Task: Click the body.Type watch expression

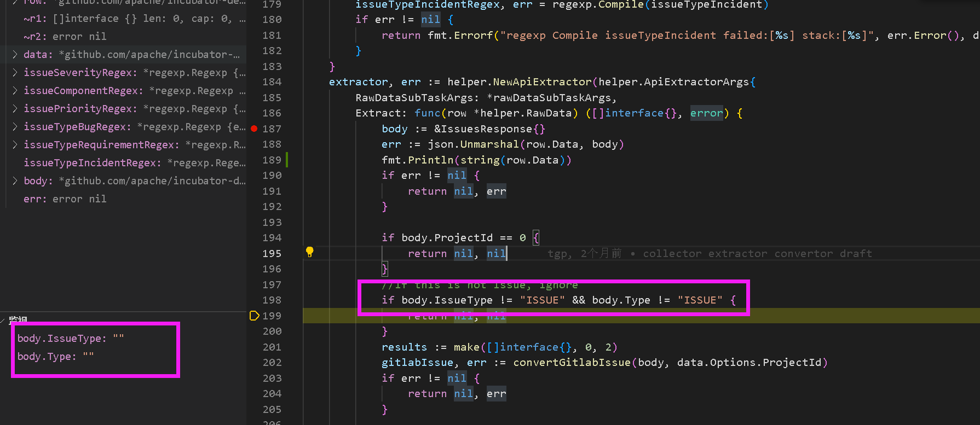Action: [55, 356]
